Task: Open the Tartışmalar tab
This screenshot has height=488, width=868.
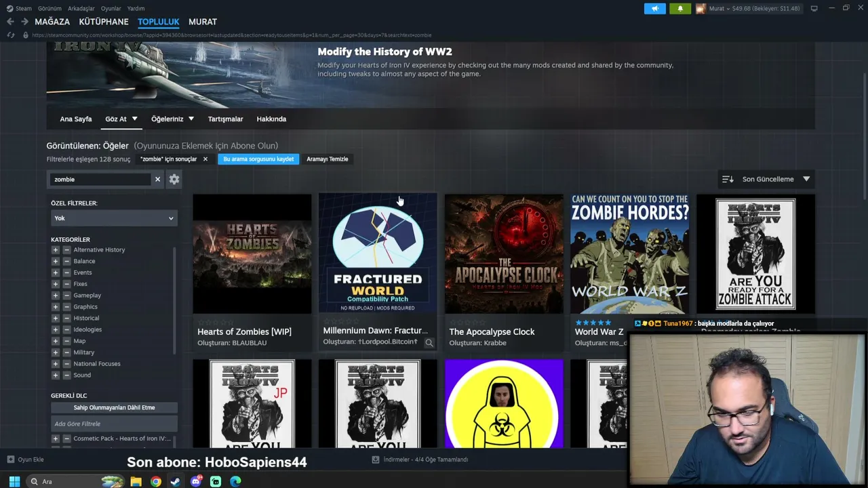Action: 225,119
